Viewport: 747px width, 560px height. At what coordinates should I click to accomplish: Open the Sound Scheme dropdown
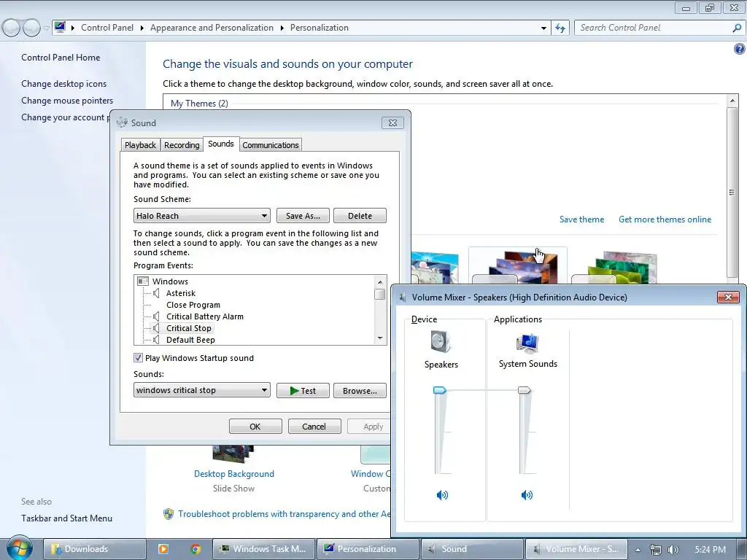[x=202, y=216]
